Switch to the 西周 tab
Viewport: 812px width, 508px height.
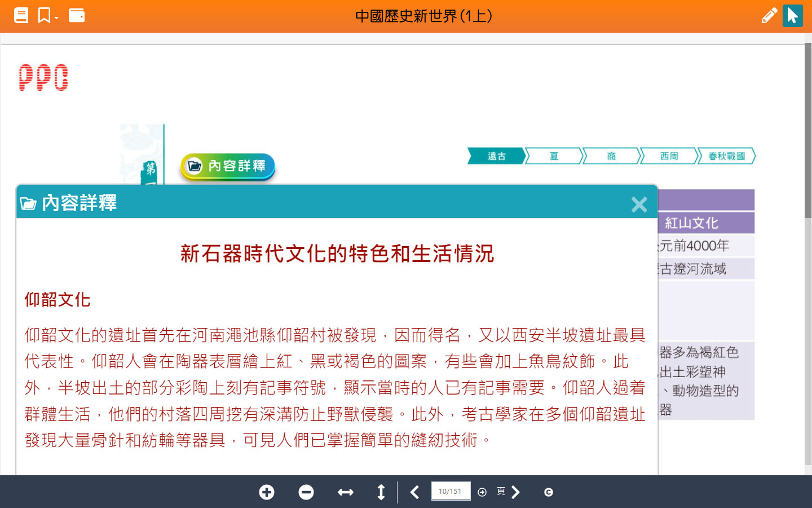669,156
